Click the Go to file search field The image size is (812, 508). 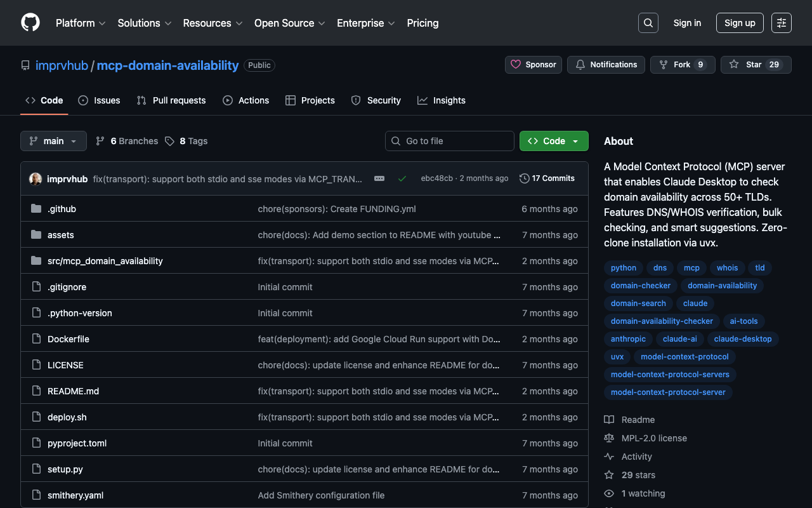[x=450, y=141]
